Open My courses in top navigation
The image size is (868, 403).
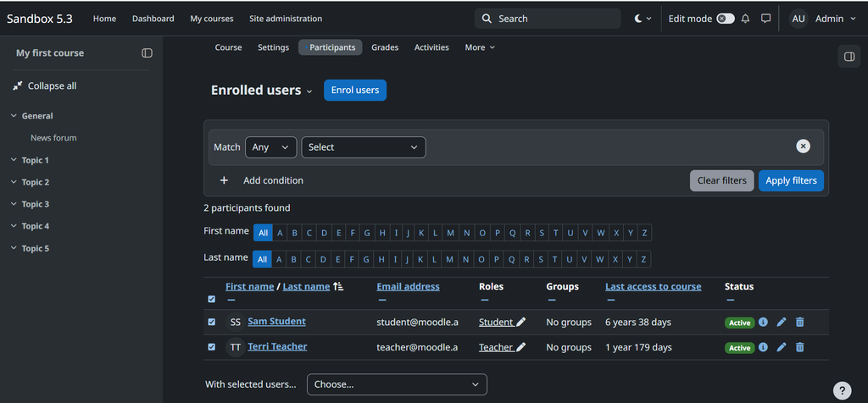pos(211,19)
